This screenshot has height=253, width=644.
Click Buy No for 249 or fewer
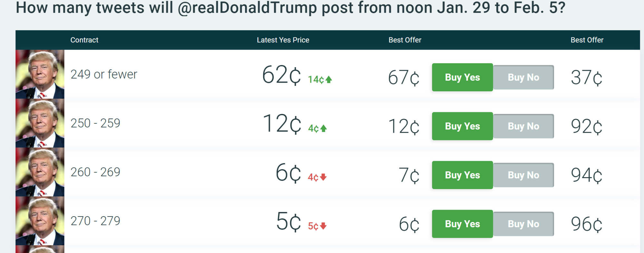[x=524, y=77]
